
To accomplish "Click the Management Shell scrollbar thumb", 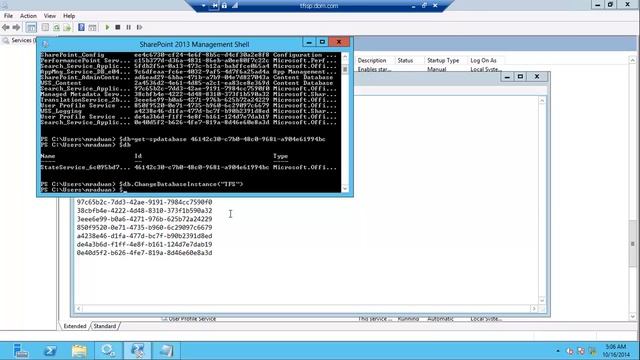I will tap(345, 69).
